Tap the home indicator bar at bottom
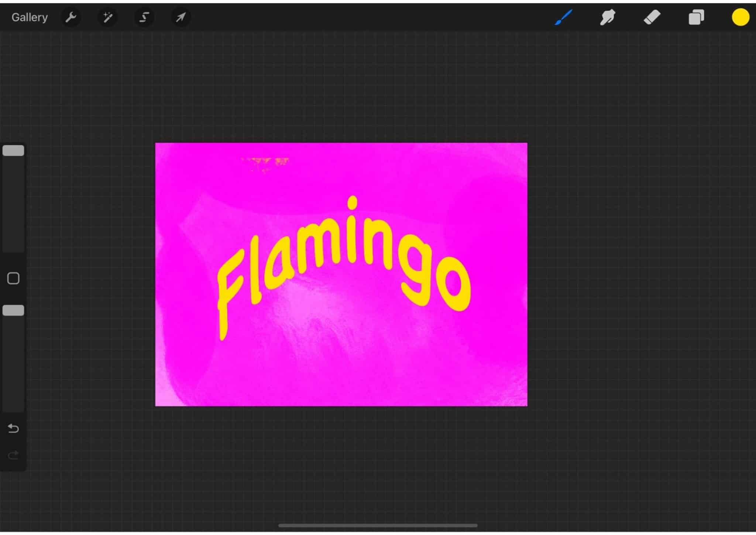Screen dimensions: 756x535 coord(378,525)
